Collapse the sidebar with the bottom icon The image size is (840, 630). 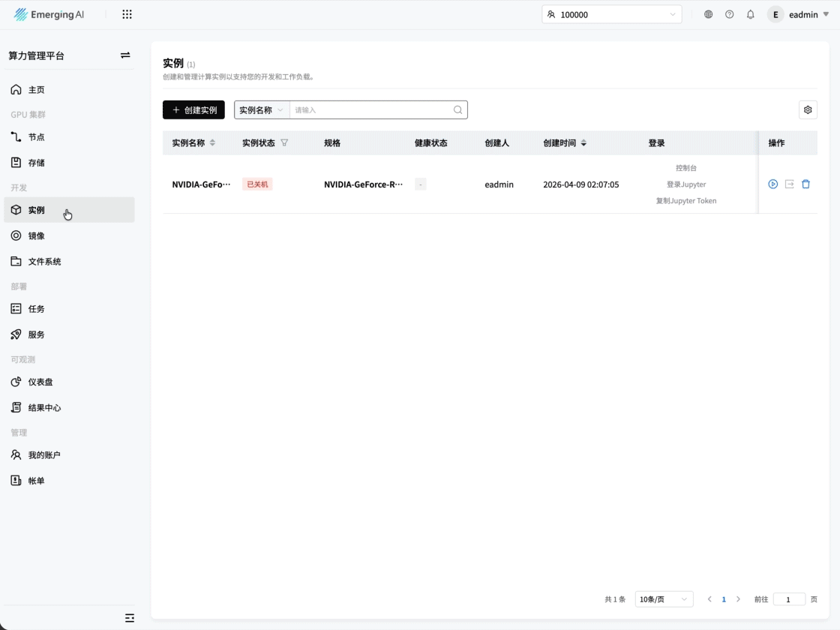click(130, 618)
